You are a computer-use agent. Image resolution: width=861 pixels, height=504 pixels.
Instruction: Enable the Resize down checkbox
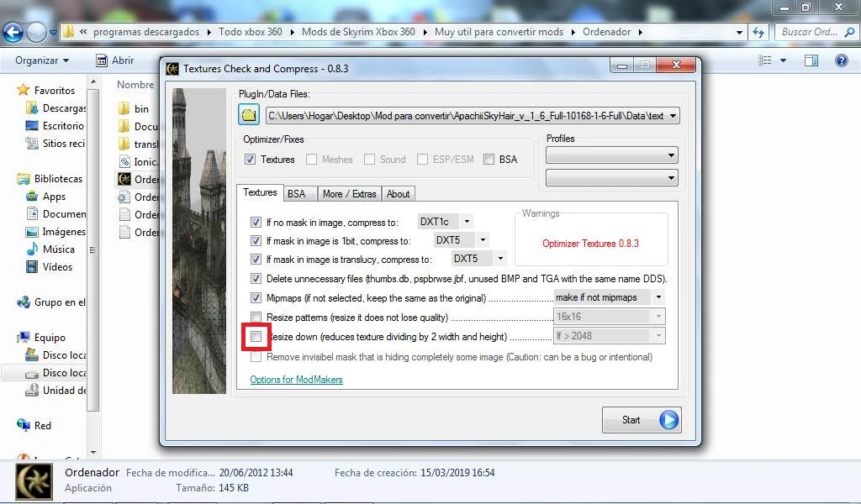(256, 336)
